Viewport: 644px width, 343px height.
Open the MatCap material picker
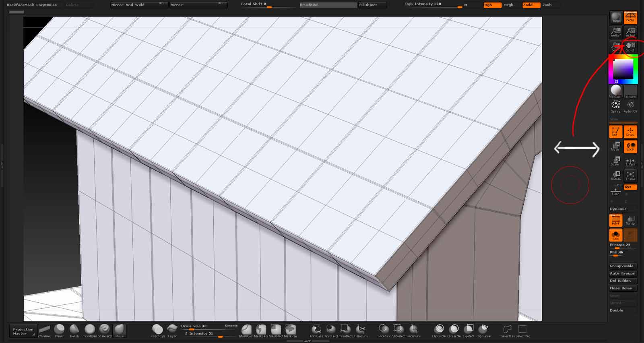pyautogui.click(x=615, y=91)
